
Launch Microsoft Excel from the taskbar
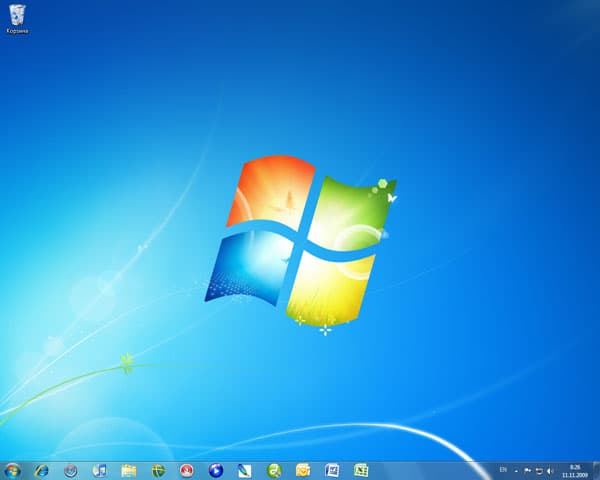(361, 470)
